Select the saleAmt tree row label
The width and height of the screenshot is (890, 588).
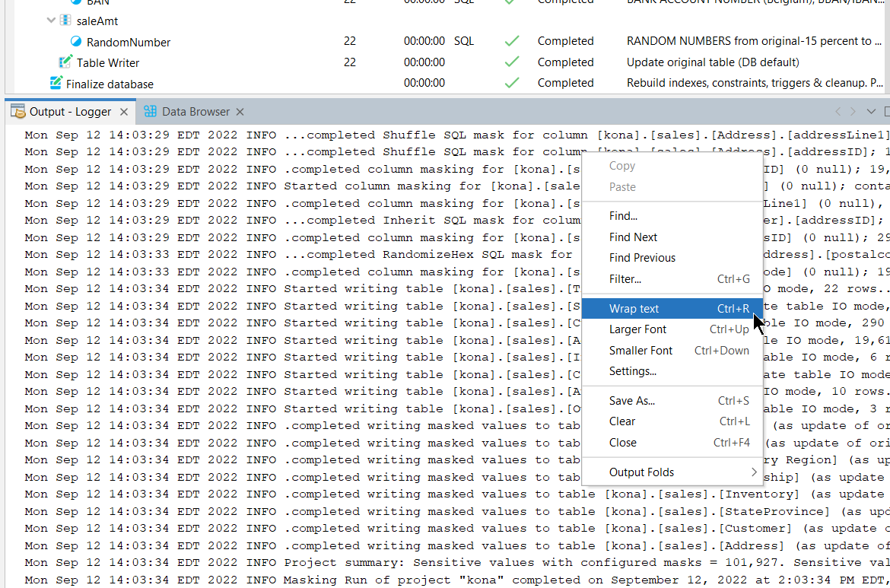(97, 21)
